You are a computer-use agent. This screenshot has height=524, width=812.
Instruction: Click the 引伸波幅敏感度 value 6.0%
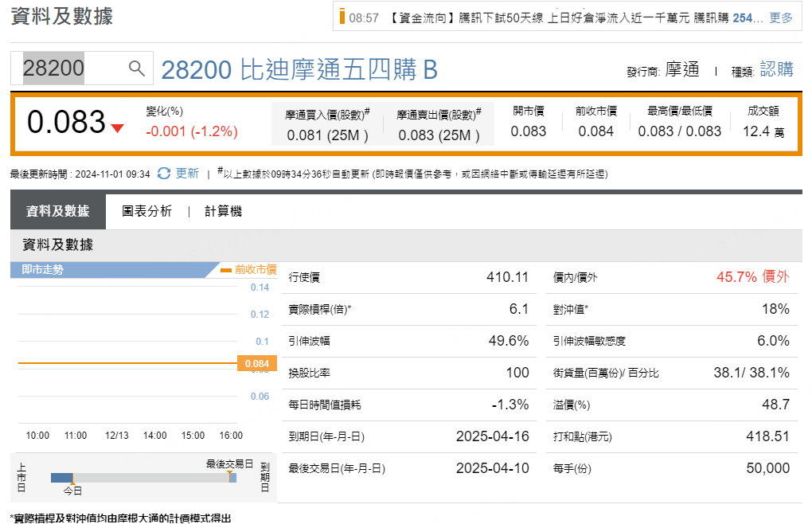coord(774,341)
